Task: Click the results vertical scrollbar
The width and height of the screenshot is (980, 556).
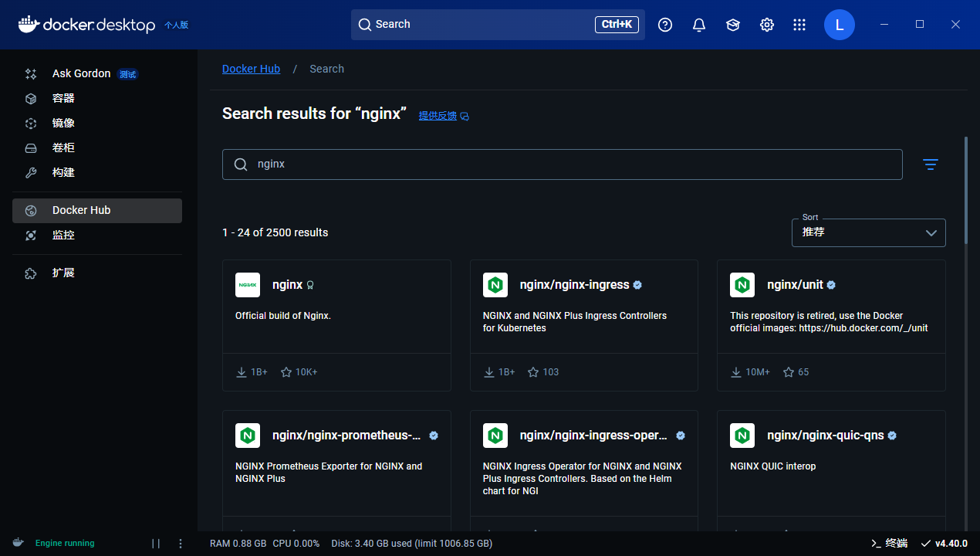Action: coord(965,189)
